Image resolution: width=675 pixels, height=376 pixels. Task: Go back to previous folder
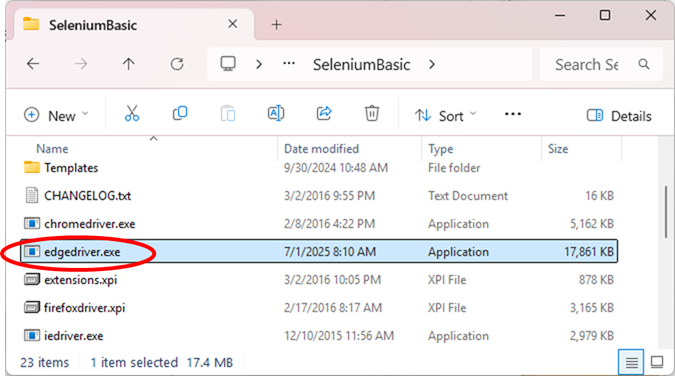click(x=33, y=64)
